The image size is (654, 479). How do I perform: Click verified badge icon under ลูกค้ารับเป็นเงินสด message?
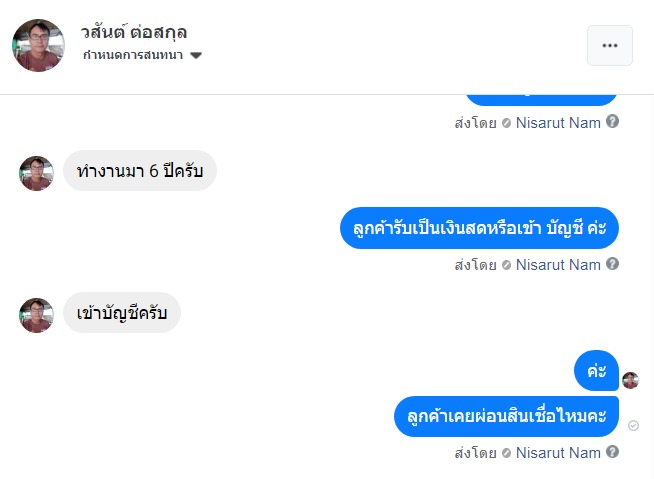[506, 265]
